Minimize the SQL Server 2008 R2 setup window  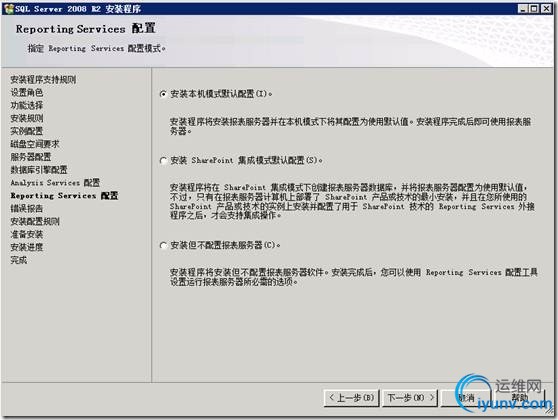pyautogui.click(x=522, y=9)
